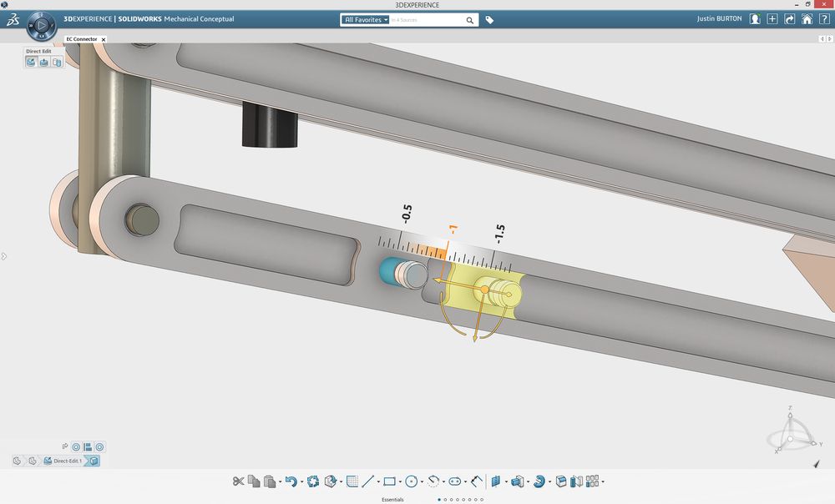Image resolution: width=835 pixels, height=504 pixels.
Task: Click the Cut scissors icon
Action: (x=239, y=481)
